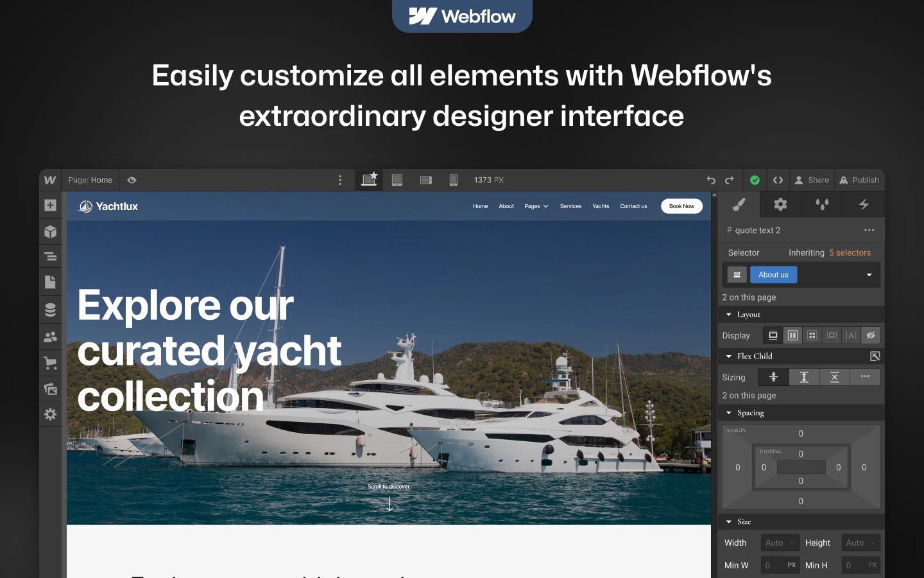Screen dimensions: 924x578
Task: Collapse the Spacing section
Action: 729,413
